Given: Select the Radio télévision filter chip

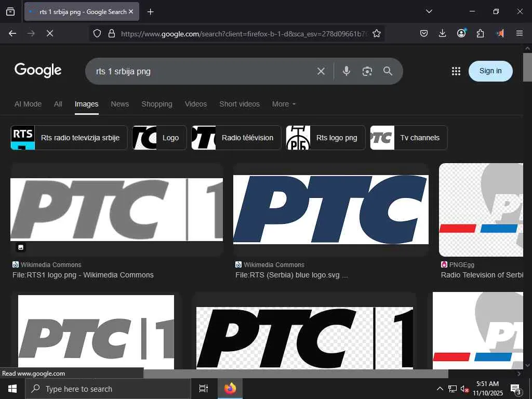Looking at the screenshot, I should (236, 138).
